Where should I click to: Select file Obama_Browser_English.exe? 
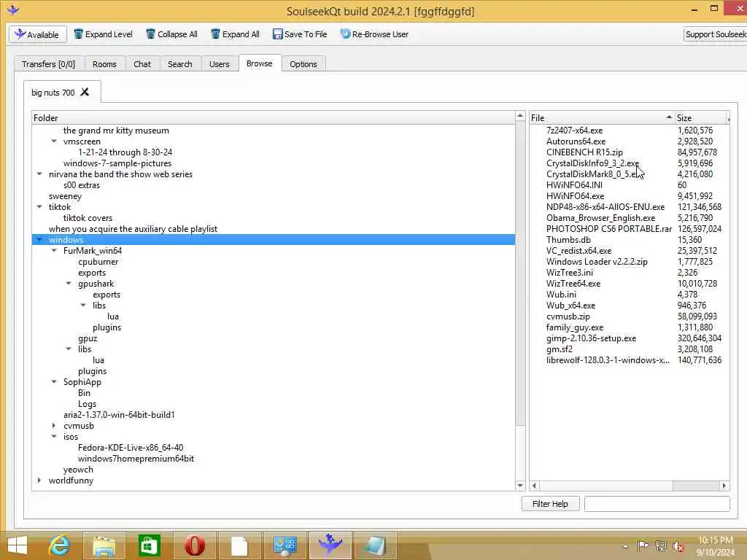601,218
